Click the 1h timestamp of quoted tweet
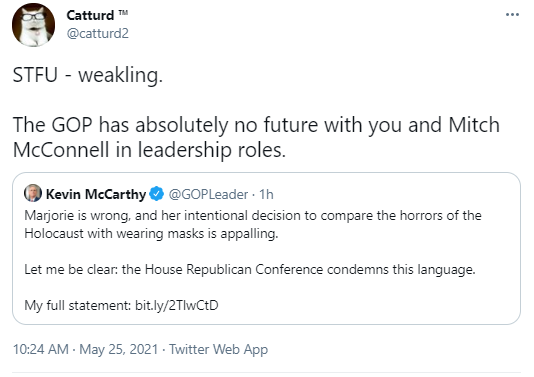 (266, 194)
